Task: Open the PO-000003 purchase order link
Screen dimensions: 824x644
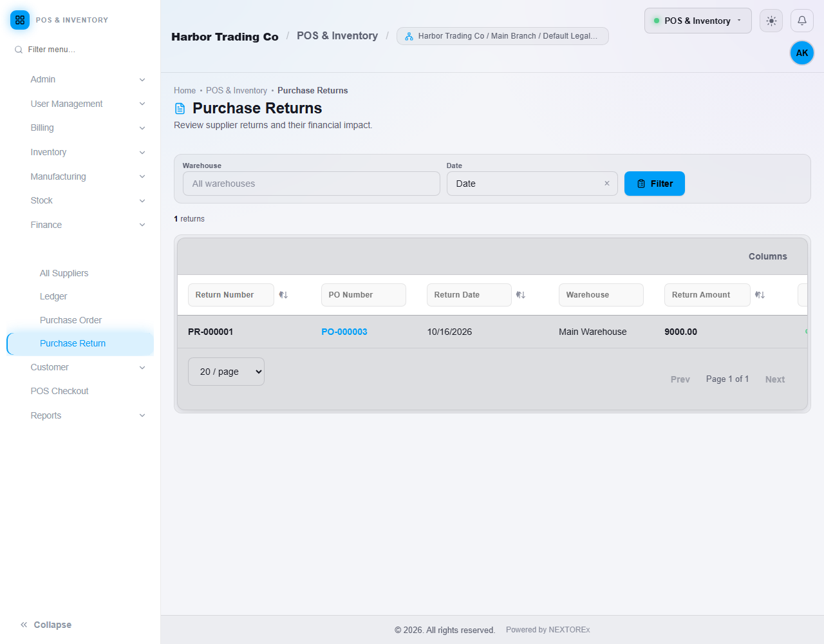Action: pyautogui.click(x=344, y=332)
